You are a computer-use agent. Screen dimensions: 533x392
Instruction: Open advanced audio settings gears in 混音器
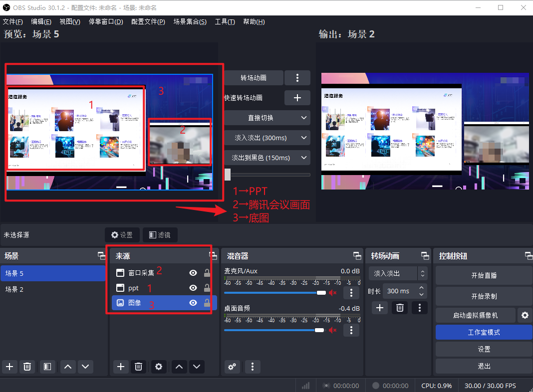click(232, 367)
